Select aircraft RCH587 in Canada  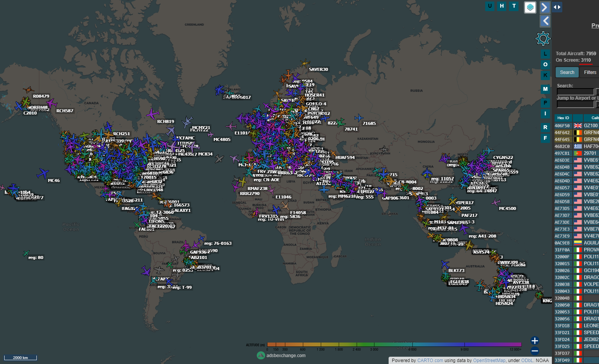[x=51, y=103]
